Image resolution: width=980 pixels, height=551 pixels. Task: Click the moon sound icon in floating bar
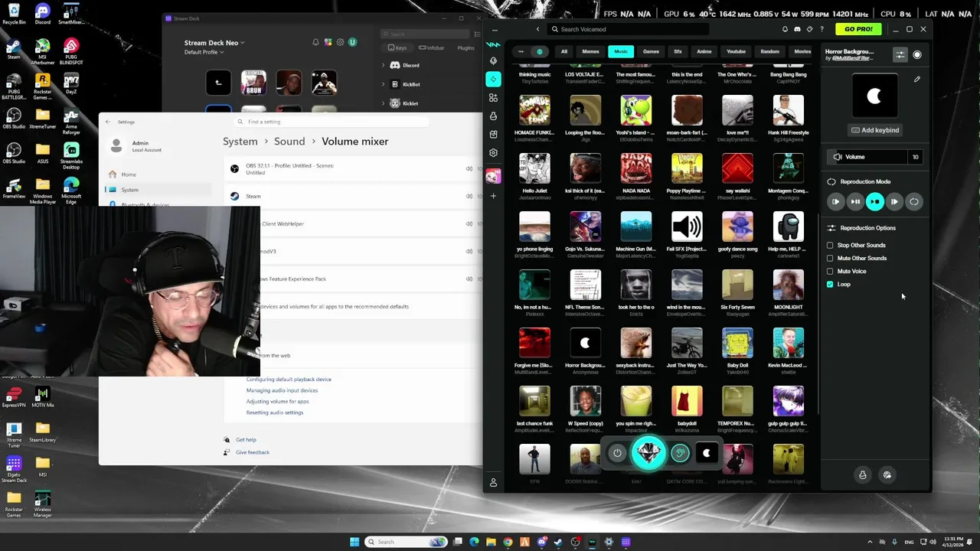707,453
